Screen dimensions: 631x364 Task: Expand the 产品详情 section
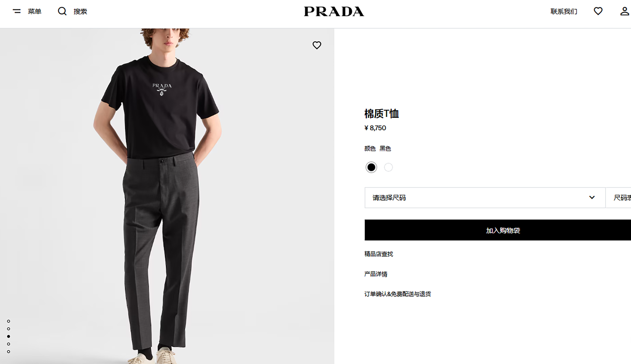(376, 274)
